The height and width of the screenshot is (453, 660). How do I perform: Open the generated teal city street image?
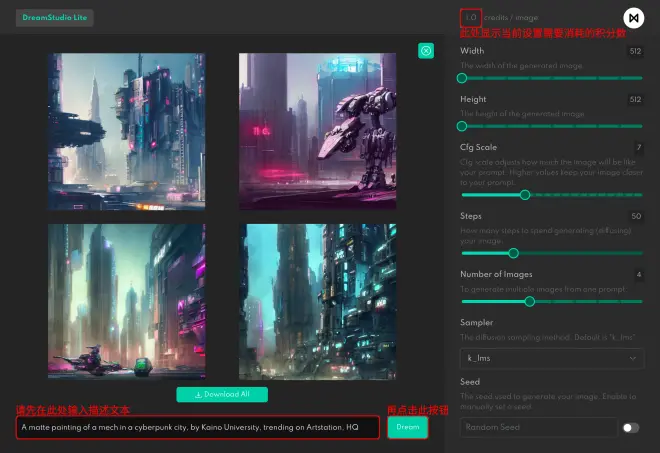click(x=317, y=301)
